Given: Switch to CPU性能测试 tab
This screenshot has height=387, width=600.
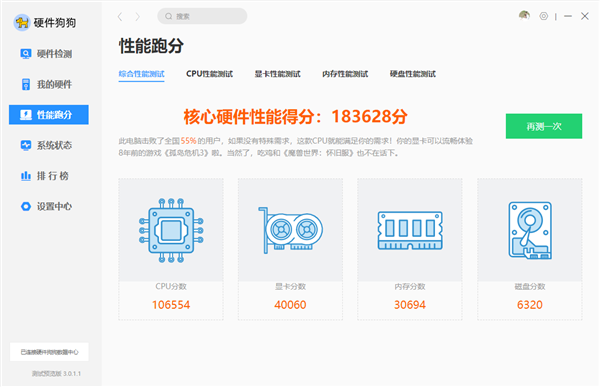Looking at the screenshot, I should click(209, 74).
